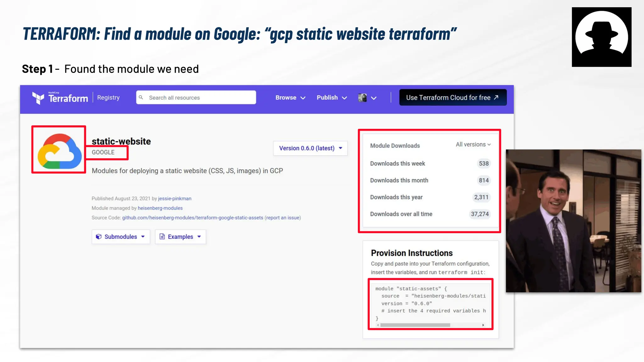Click the Google Cloud module logo
Image resolution: width=644 pixels, height=362 pixels.
coord(59,151)
